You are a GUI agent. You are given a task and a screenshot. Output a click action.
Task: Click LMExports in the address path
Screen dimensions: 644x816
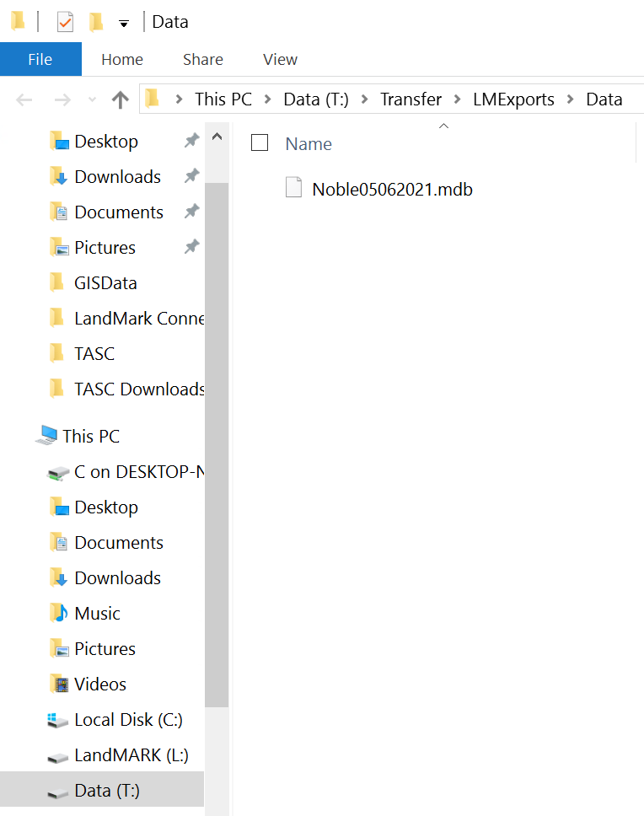click(x=513, y=99)
